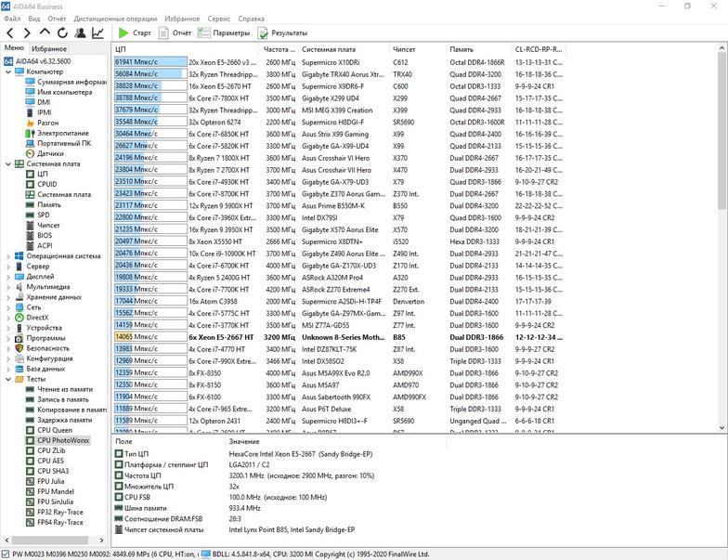Open Параметры in toolbar
Image resolution: width=728 pixels, height=560 pixels.
224,33
